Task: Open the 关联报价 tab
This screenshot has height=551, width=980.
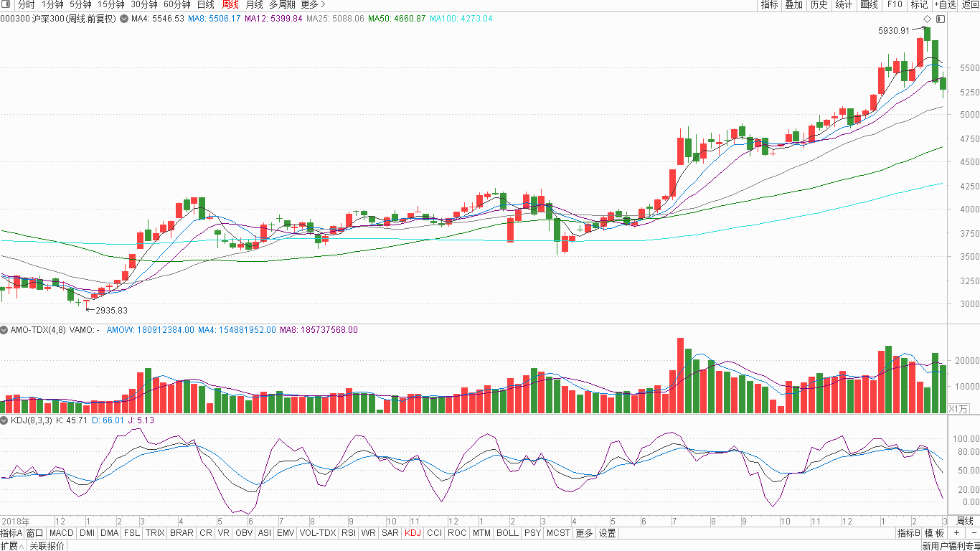Action: click(x=47, y=546)
